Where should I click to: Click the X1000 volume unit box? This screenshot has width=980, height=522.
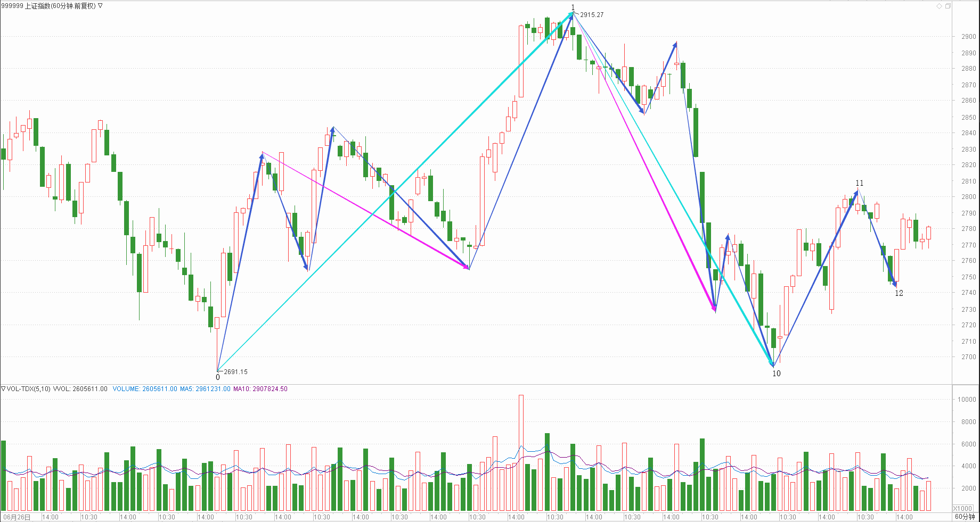[x=962, y=508]
